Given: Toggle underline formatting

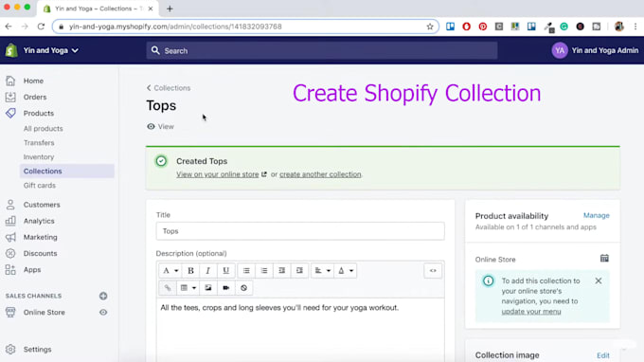Looking at the screenshot, I should pyautogui.click(x=225, y=270).
